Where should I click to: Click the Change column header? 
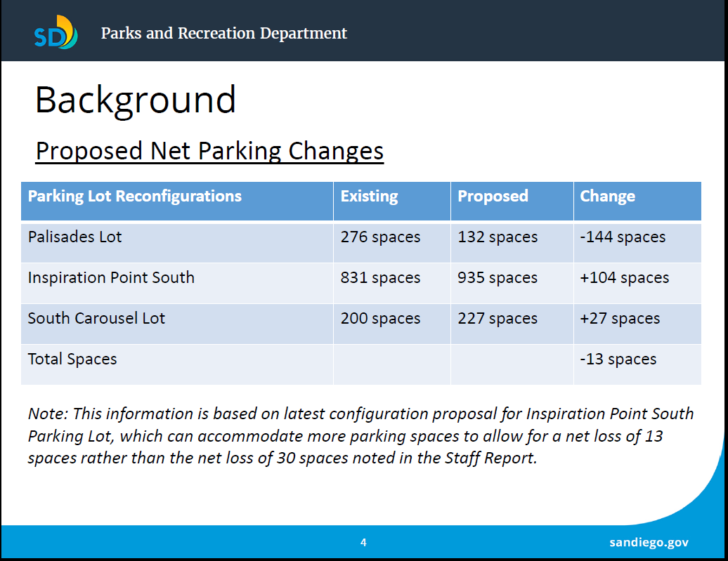tap(637, 201)
